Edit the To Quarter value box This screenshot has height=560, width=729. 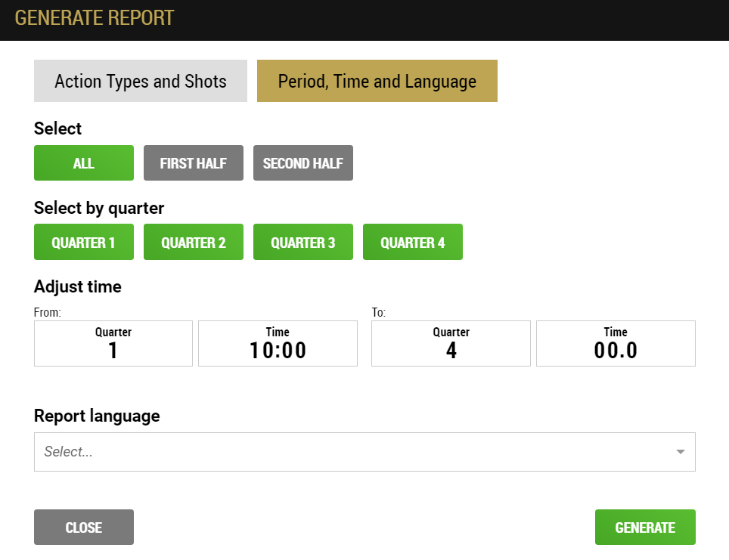(451, 343)
